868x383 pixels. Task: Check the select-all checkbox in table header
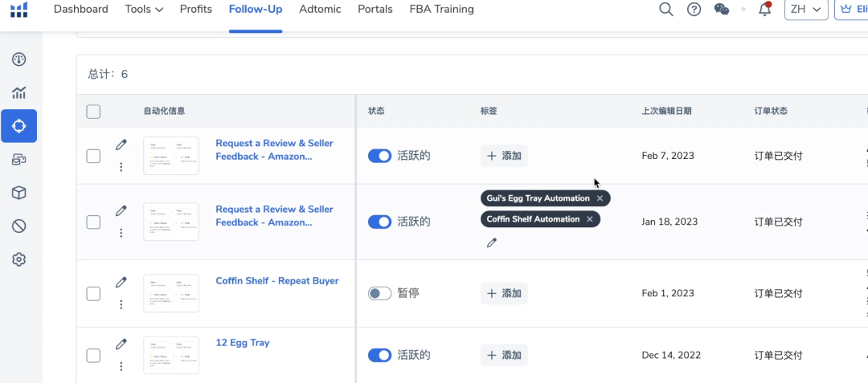93,112
